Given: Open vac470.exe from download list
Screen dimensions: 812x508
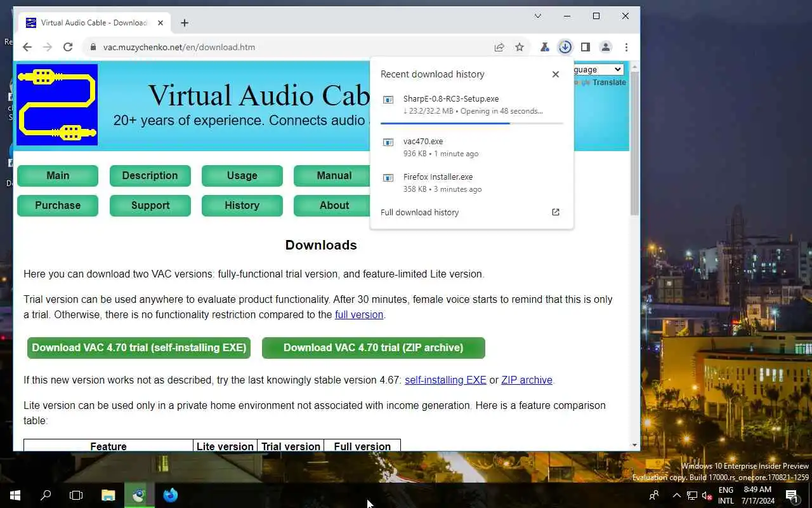Looking at the screenshot, I should coord(472,147).
